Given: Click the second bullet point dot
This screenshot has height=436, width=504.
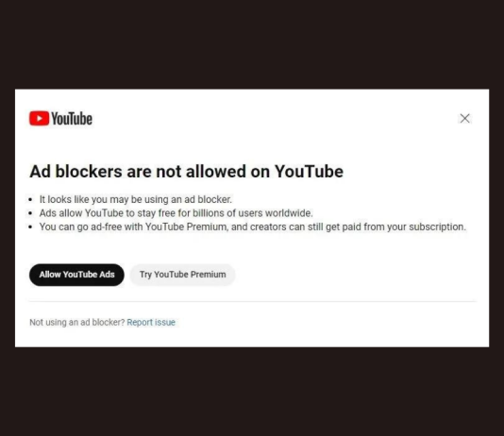Looking at the screenshot, I should pyautogui.click(x=30, y=213).
